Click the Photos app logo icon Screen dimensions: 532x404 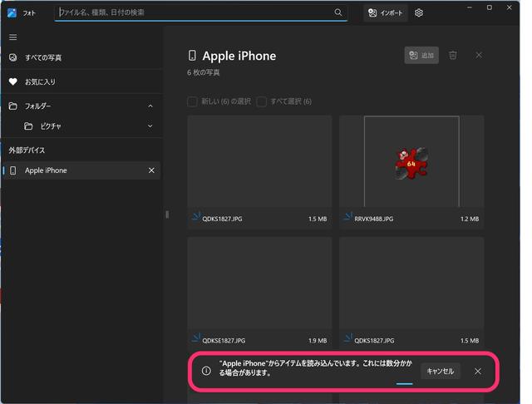pyautogui.click(x=12, y=13)
